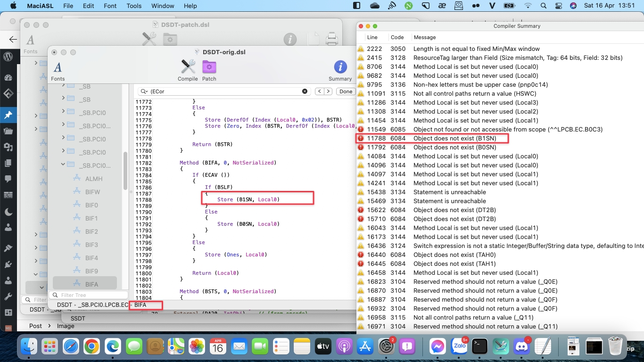Clear the search field text
This screenshot has height=362, width=644.
[x=305, y=91]
